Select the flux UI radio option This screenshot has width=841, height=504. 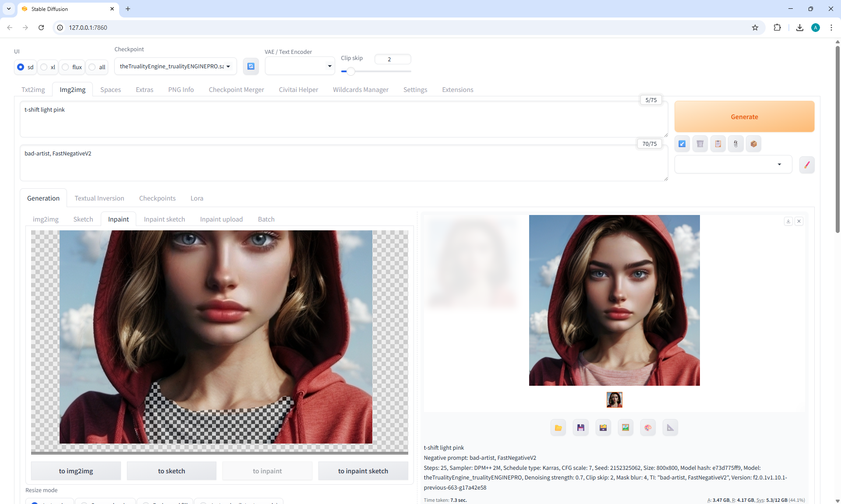click(66, 67)
